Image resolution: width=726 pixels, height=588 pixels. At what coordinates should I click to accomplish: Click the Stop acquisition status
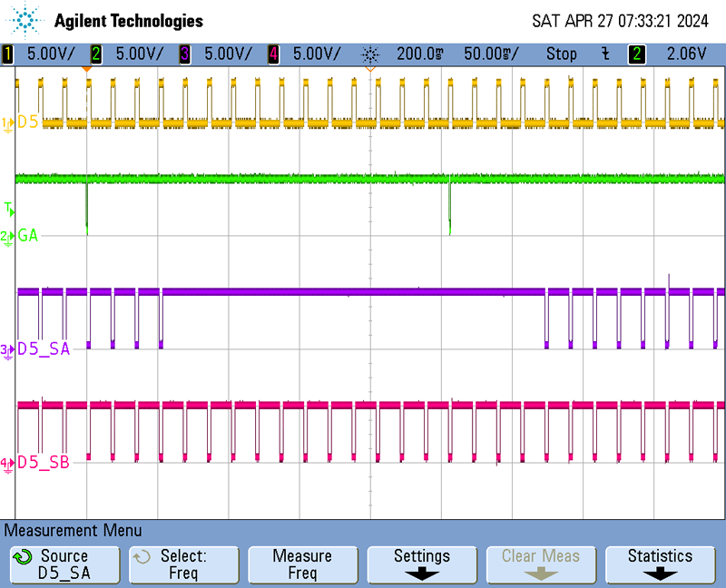point(561,54)
